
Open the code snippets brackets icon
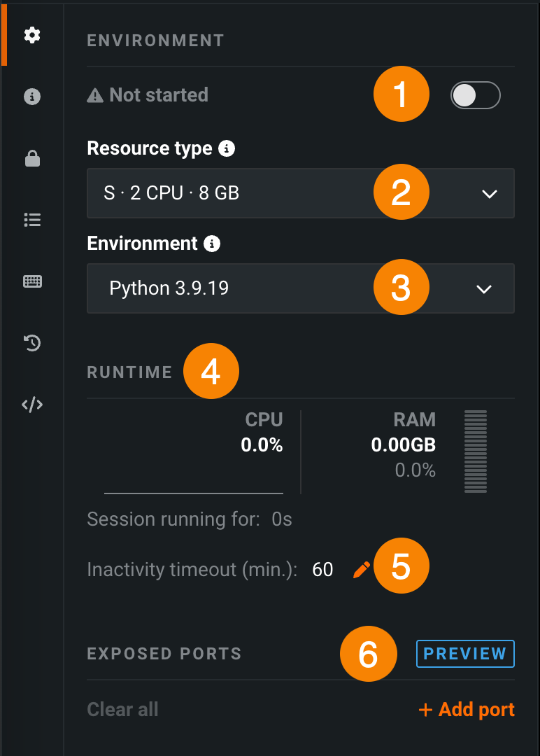click(x=32, y=405)
